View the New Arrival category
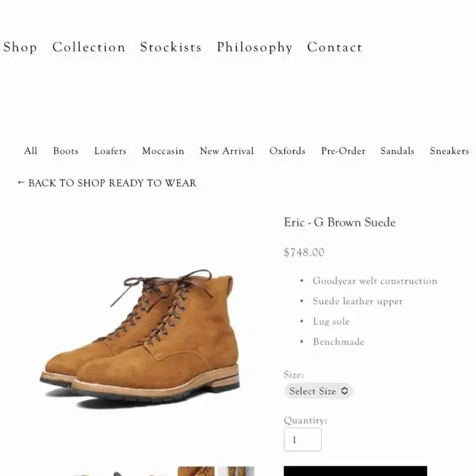476x476 pixels. coord(227,151)
